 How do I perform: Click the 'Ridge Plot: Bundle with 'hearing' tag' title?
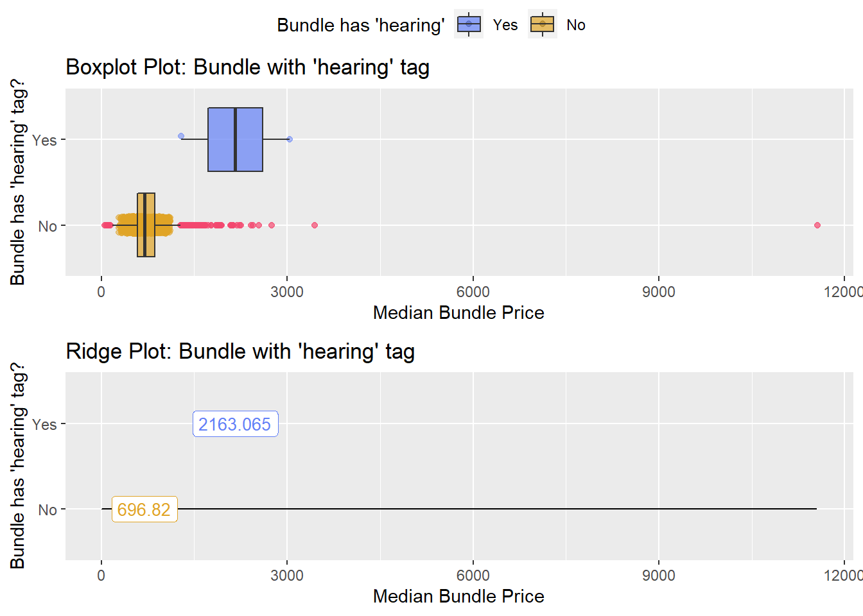point(240,352)
